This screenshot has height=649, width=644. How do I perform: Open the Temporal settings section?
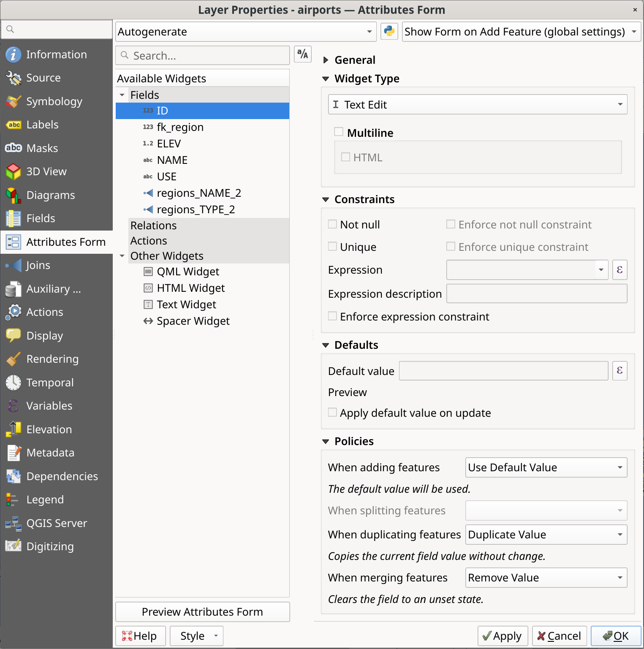coord(49,383)
